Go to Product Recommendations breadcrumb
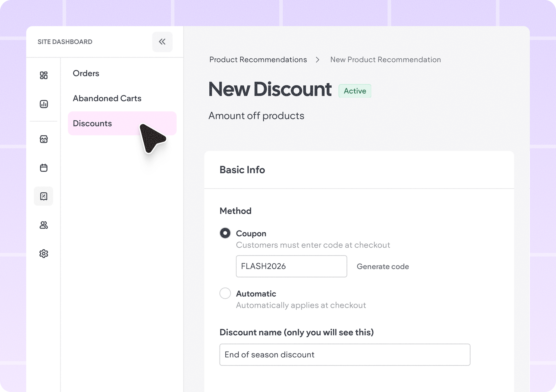This screenshot has height=392, width=556. (x=258, y=60)
